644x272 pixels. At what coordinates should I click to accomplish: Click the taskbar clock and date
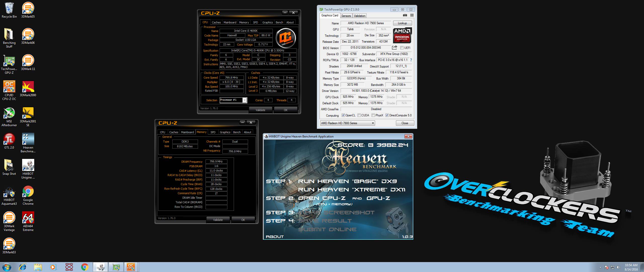click(631, 267)
